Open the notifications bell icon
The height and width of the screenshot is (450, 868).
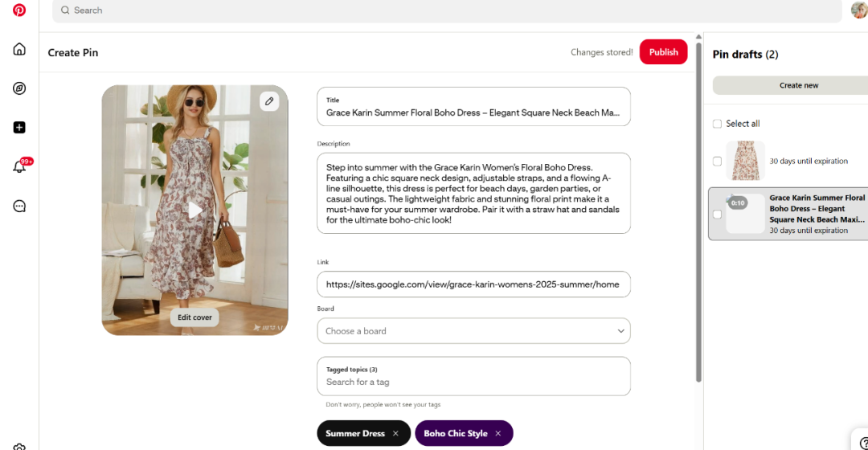(19, 167)
